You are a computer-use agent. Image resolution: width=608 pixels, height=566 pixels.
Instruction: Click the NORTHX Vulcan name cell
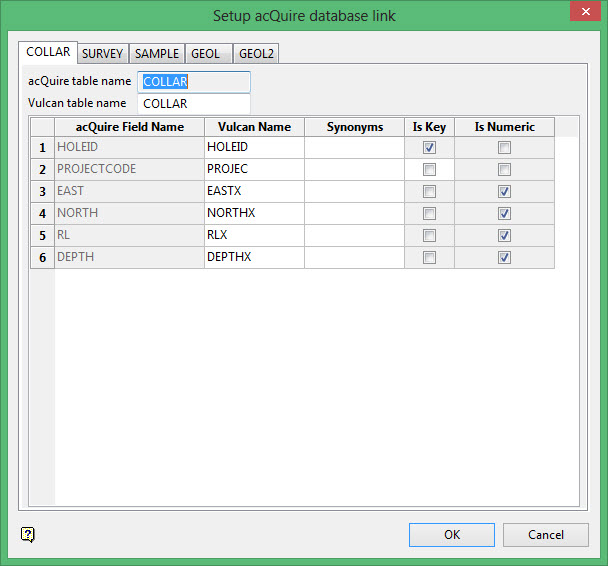[x=254, y=213]
